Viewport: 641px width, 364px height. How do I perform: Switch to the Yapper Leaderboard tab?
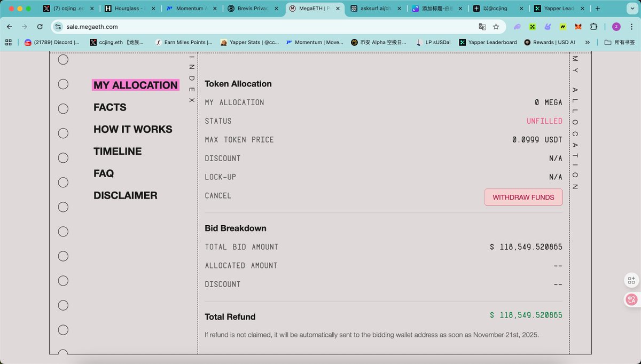560,9
